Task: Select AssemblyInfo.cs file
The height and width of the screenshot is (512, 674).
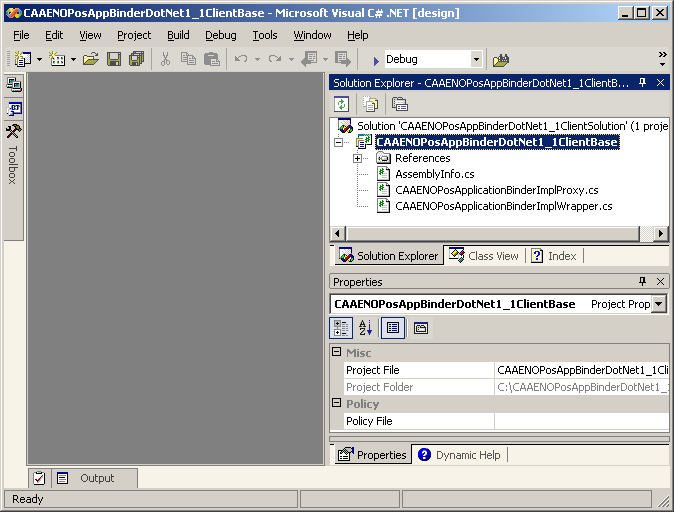Action: pyautogui.click(x=435, y=174)
